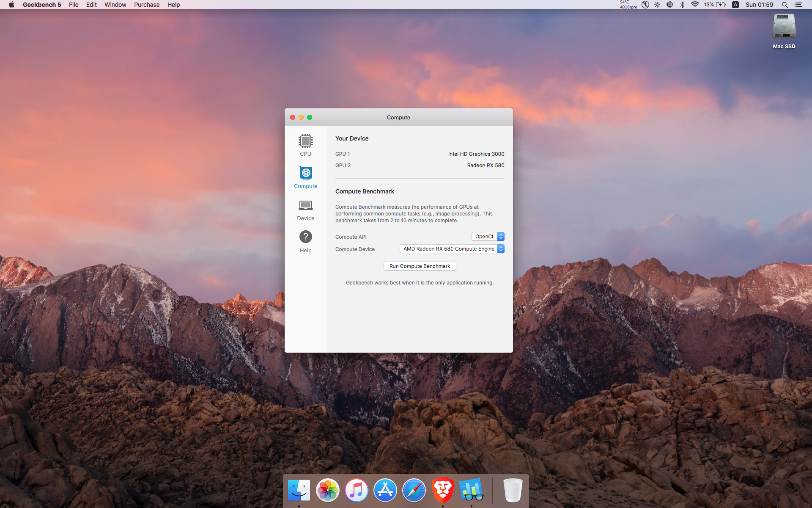Viewport: 812px width, 508px height.
Task: Click the Radeon RX 580 text
Action: (x=486, y=166)
